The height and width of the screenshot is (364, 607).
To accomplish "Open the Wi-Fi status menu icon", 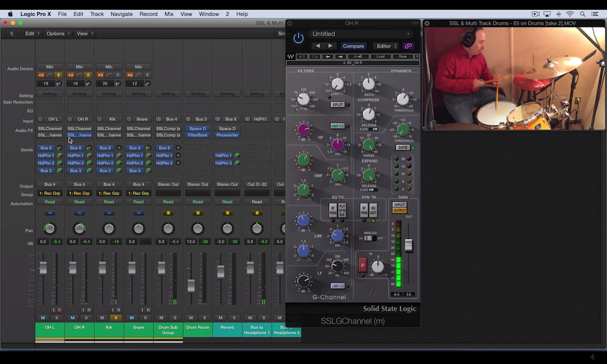I will 570,14.
